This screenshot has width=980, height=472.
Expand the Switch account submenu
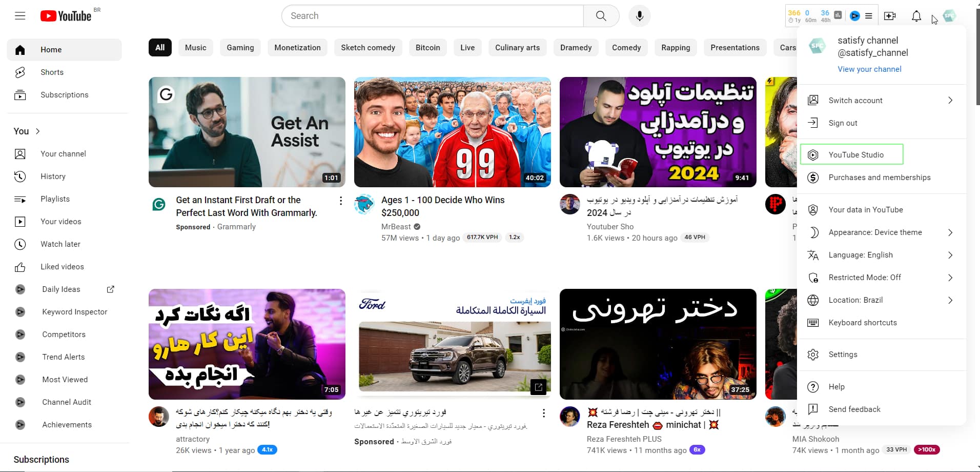point(881,101)
